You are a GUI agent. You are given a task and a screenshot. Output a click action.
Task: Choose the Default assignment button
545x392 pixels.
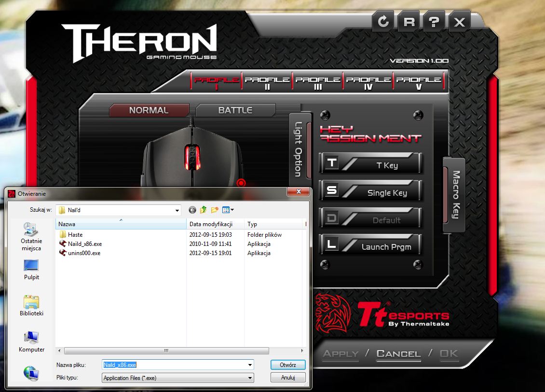[x=370, y=218]
